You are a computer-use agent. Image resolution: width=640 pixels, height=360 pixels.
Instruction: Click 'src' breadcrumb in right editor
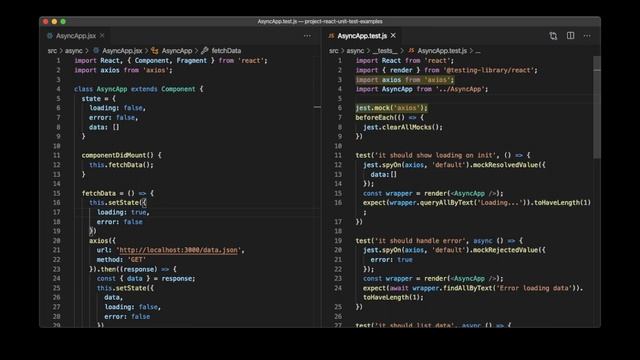click(334, 51)
